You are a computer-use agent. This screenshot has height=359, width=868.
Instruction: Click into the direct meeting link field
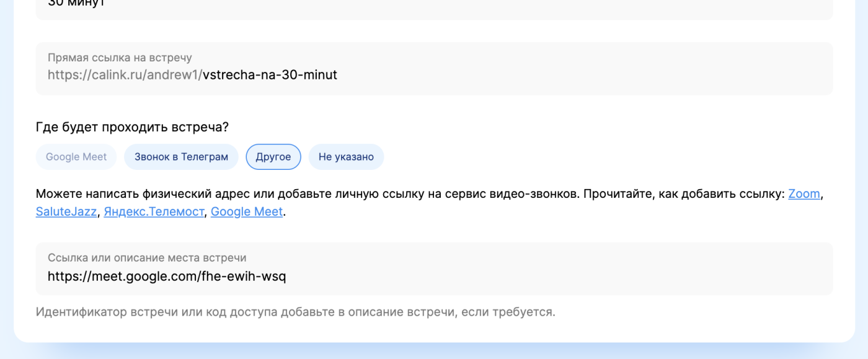(x=434, y=68)
